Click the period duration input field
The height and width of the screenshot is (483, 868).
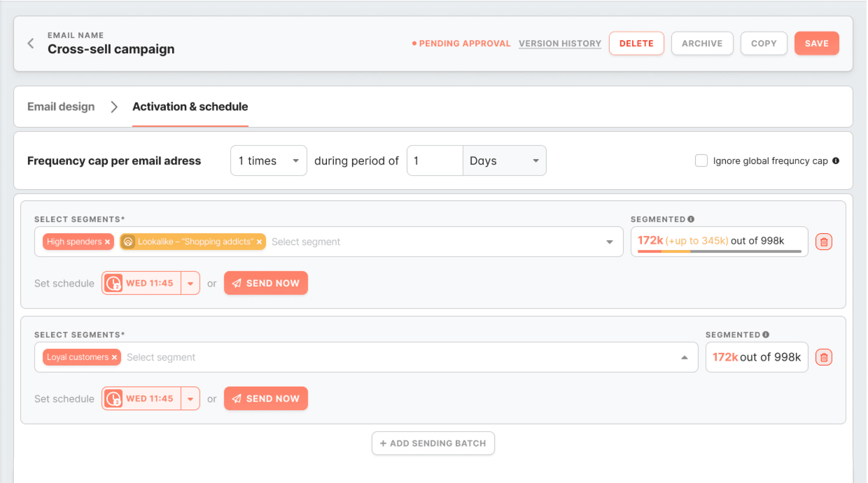[434, 161]
